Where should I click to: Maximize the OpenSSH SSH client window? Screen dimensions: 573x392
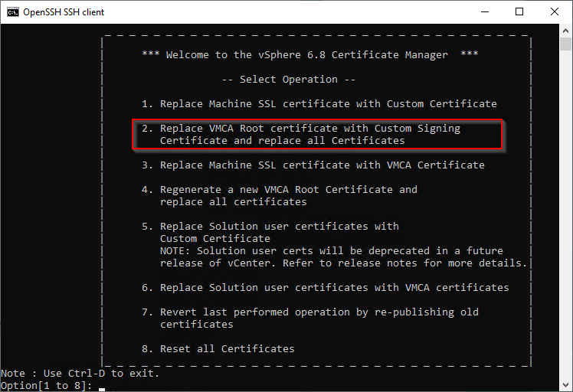point(519,12)
